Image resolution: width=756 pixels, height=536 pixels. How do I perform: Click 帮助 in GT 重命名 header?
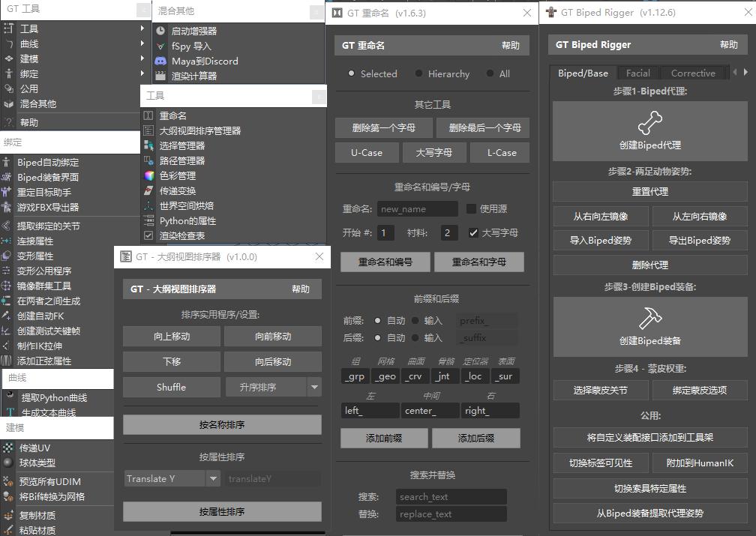tap(511, 45)
